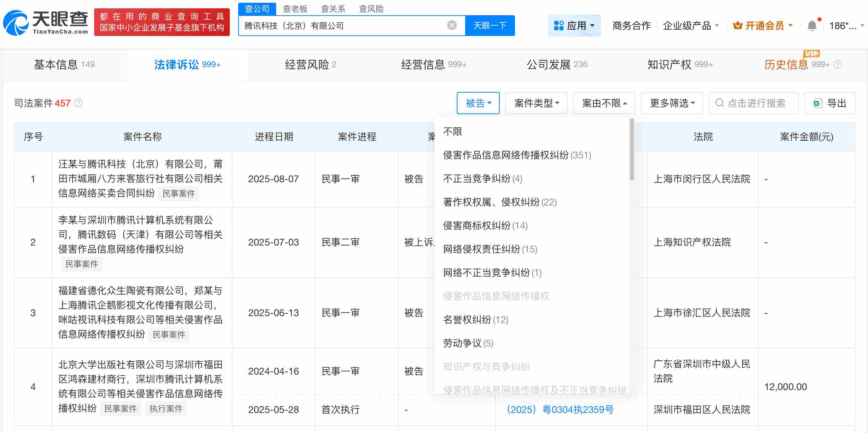The image size is (868, 433).
Task: Click the magnifier icon in the case search box
Action: (719, 103)
